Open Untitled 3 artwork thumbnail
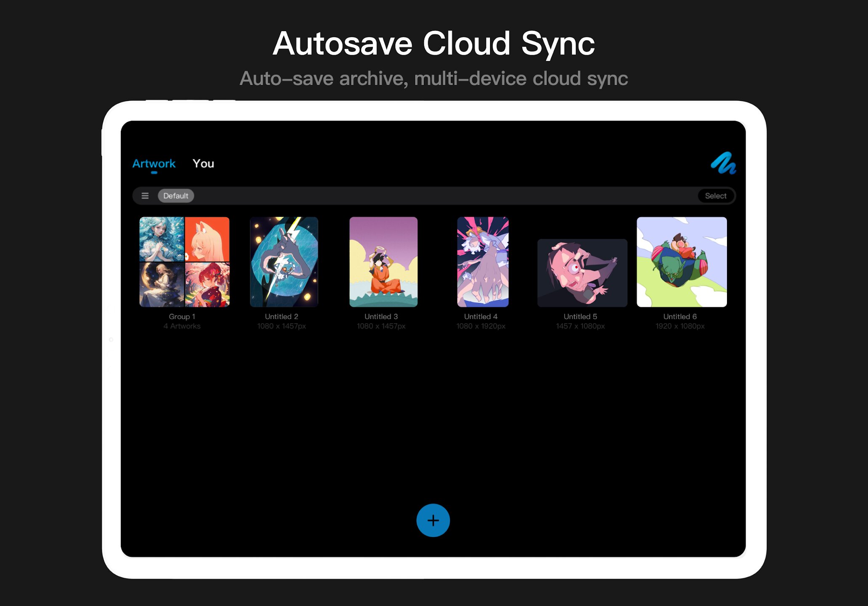 point(383,262)
